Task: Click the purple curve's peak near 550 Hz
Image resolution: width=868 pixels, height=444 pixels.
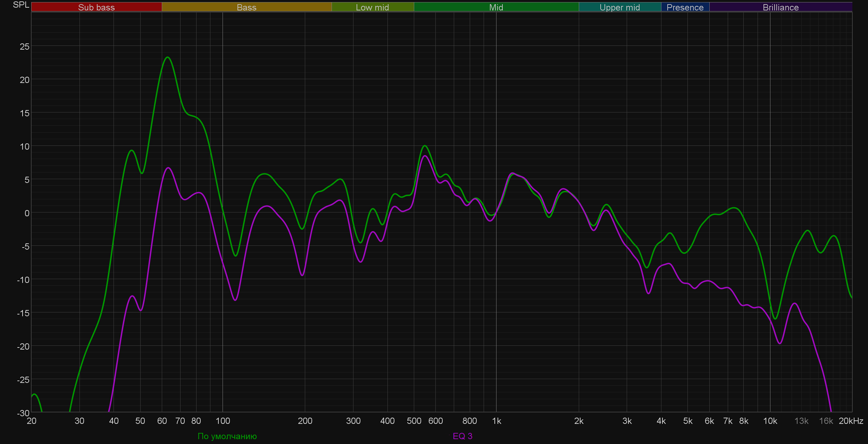Action: pos(425,156)
